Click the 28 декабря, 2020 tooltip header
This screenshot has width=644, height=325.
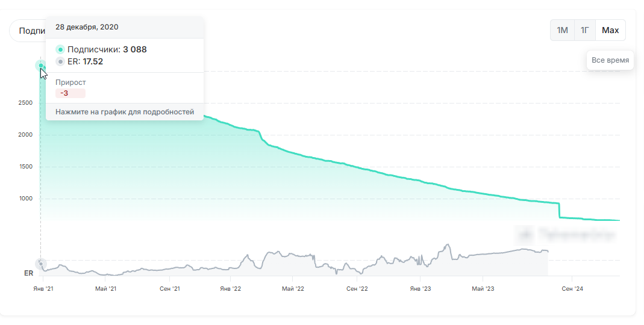click(x=87, y=27)
